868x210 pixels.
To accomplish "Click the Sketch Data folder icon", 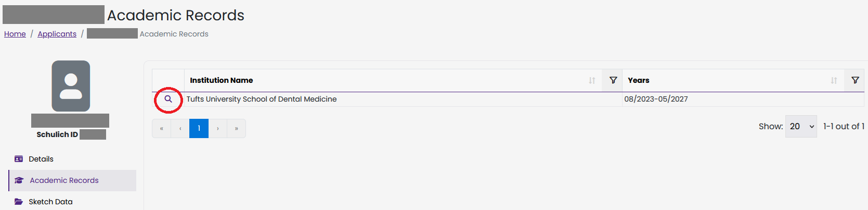I will (19, 202).
